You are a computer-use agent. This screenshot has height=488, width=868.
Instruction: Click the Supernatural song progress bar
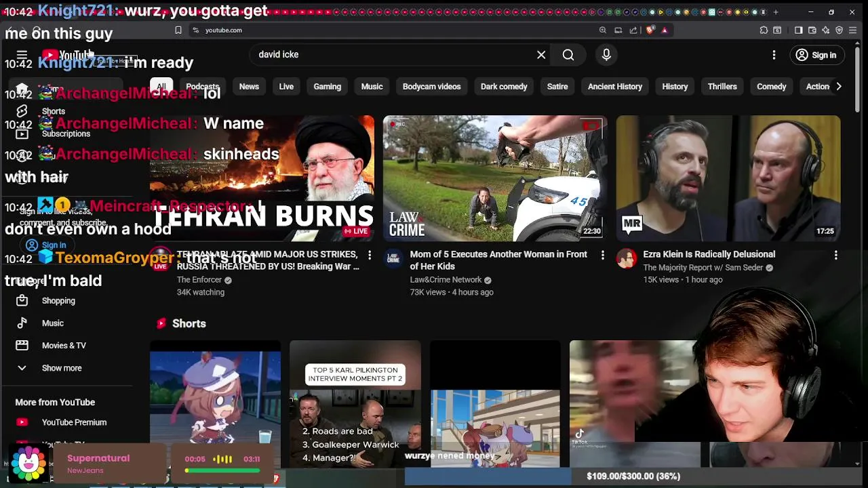click(222, 470)
